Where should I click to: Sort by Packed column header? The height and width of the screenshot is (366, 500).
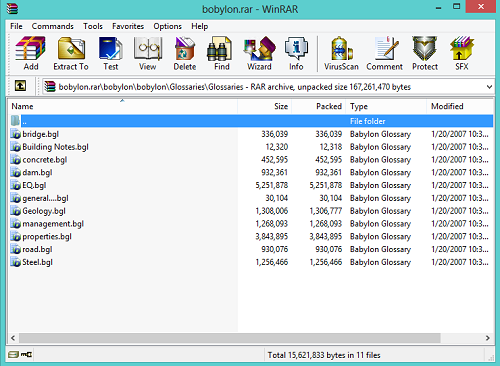coord(319,106)
